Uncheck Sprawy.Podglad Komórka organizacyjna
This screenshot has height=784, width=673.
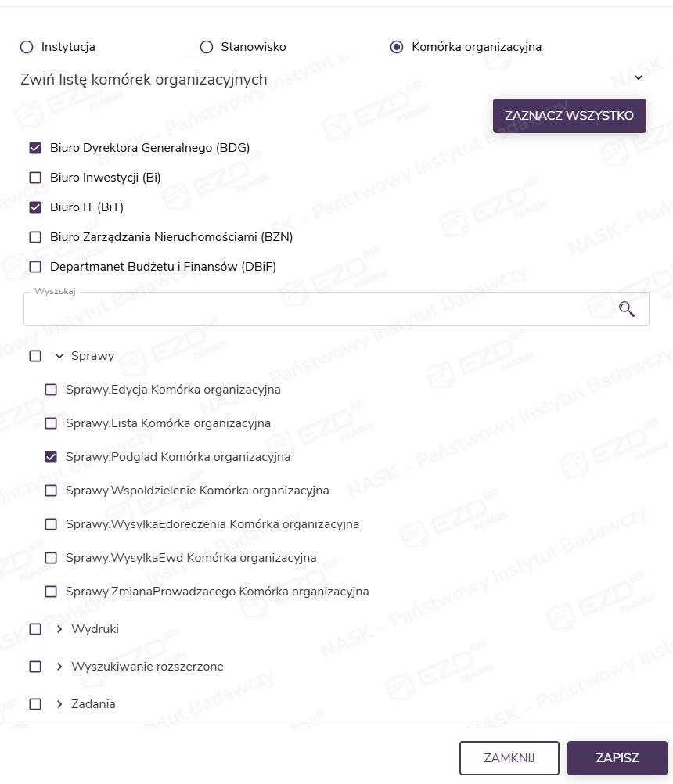point(51,457)
